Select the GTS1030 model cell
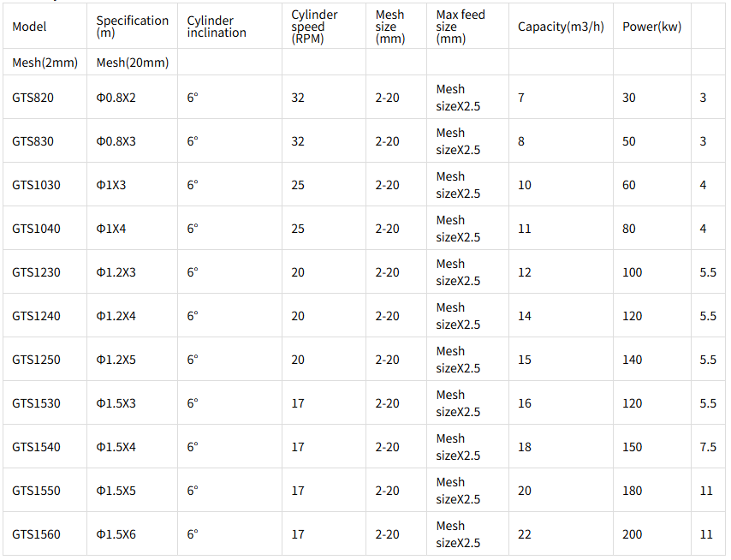The width and height of the screenshot is (731, 560). tap(36, 185)
